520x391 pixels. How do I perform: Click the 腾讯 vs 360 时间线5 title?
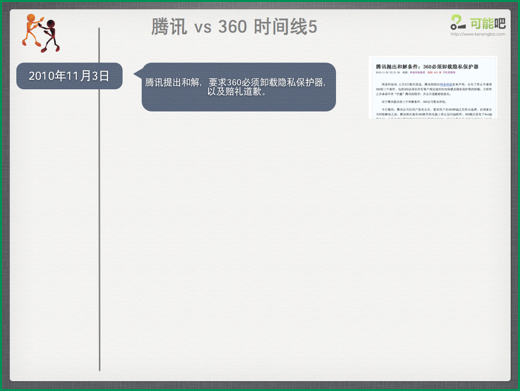pyautogui.click(x=234, y=27)
